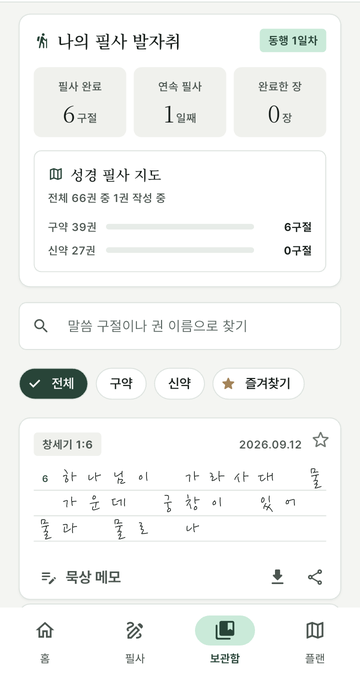Screen dimensions: 360x675
Task: Tap the checkmark in the 전체 chip
Action: pos(35,384)
